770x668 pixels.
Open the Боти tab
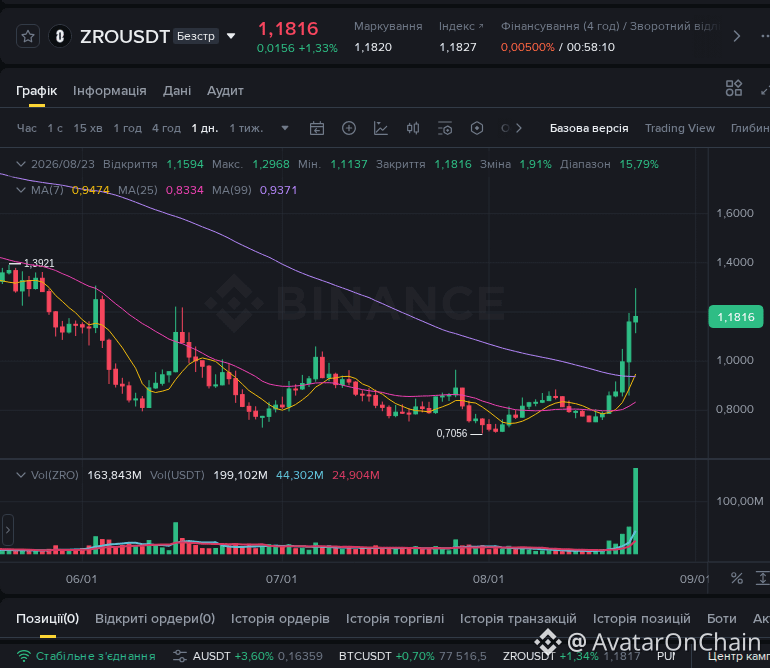coord(722,618)
